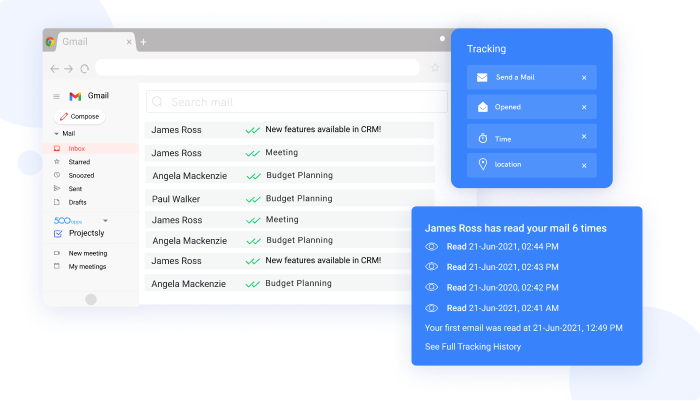Open a new browser tab with plus
The image size is (700, 401).
tap(143, 42)
